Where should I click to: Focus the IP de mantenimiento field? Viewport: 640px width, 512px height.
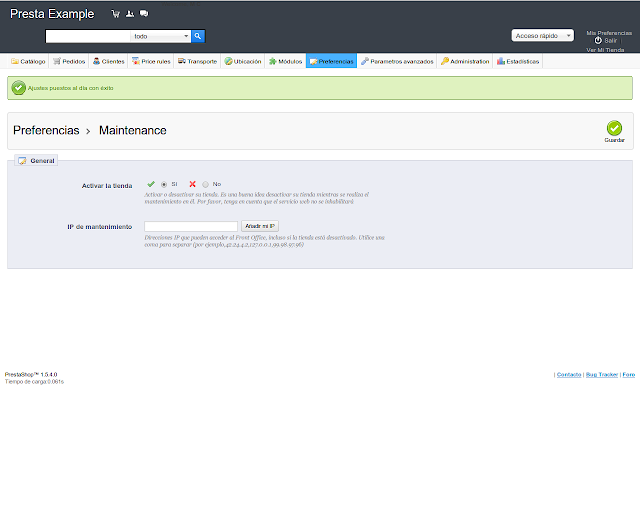(191, 226)
